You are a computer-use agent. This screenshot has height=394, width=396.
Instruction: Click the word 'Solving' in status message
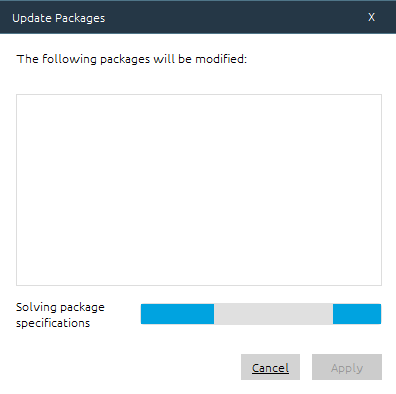click(36, 307)
